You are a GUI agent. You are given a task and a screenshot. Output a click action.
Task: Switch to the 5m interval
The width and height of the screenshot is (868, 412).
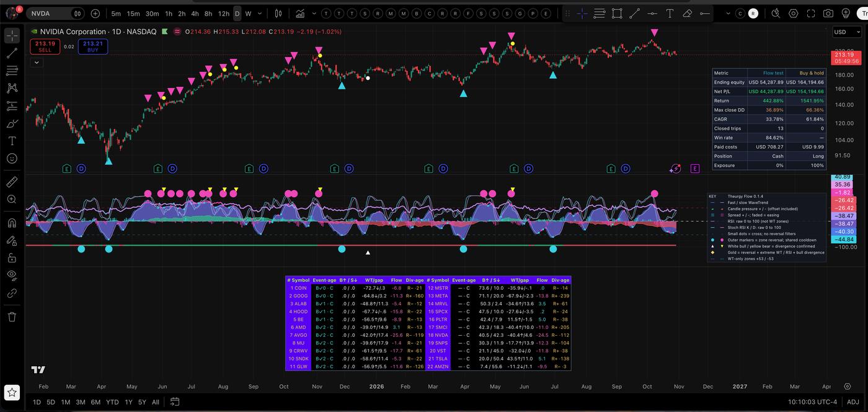[116, 13]
